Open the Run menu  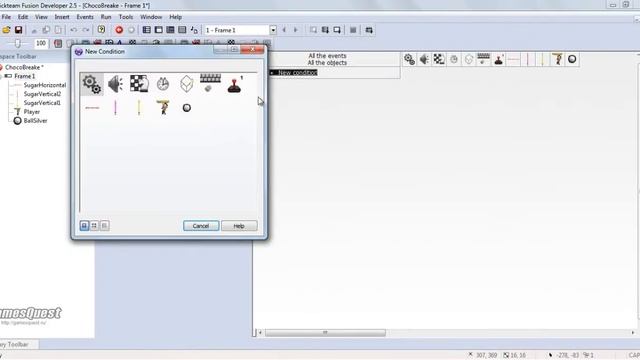[x=106, y=17]
